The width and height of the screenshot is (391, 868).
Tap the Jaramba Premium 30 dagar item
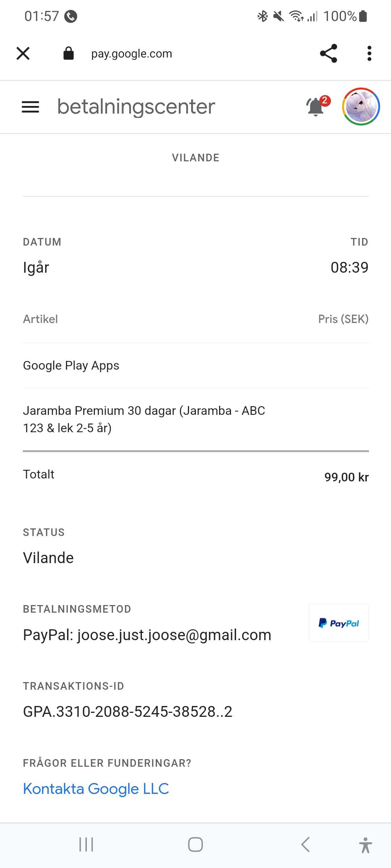(x=144, y=419)
